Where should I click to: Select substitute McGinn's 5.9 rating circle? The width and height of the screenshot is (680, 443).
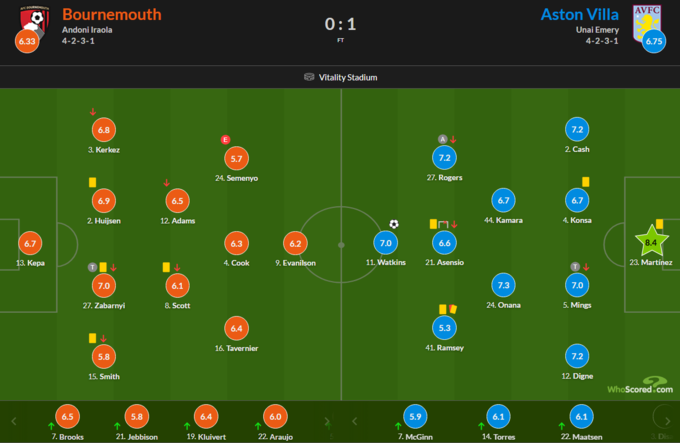click(x=414, y=417)
